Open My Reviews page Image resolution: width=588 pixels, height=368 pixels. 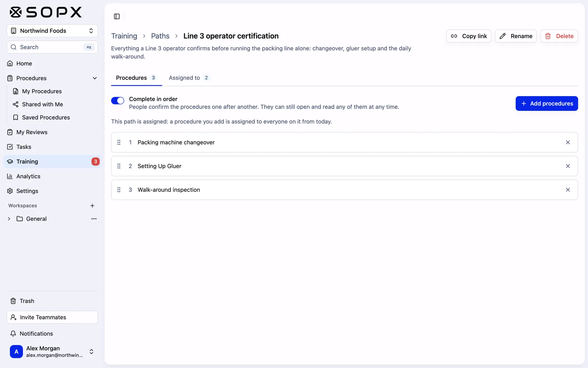coord(52,132)
